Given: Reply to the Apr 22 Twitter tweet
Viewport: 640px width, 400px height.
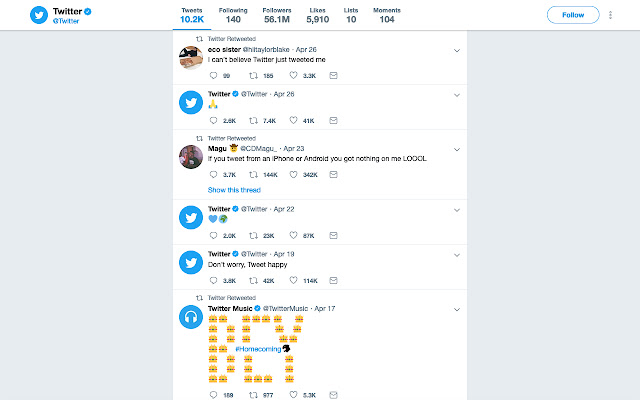Looking at the screenshot, I should 213,236.
